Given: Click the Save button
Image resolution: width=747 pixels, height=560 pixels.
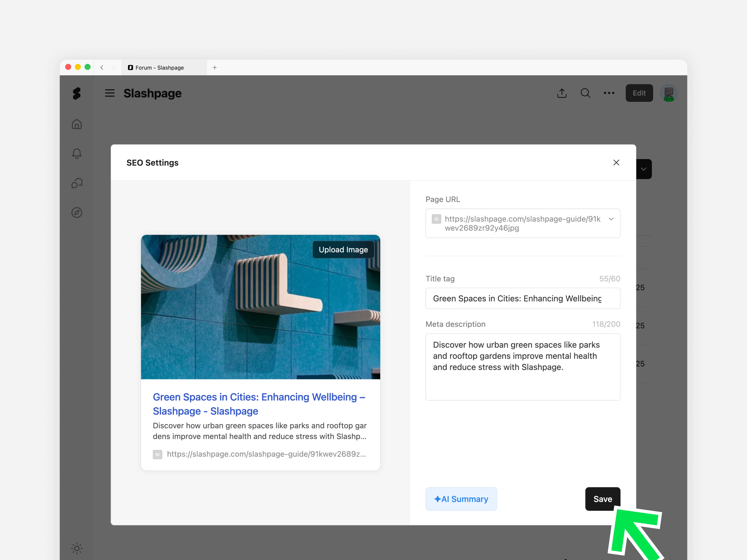Looking at the screenshot, I should click(x=602, y=499).
